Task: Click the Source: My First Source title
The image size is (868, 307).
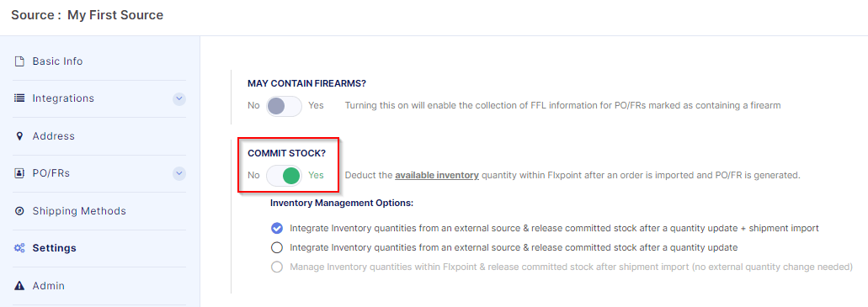Action: point(87,15)
